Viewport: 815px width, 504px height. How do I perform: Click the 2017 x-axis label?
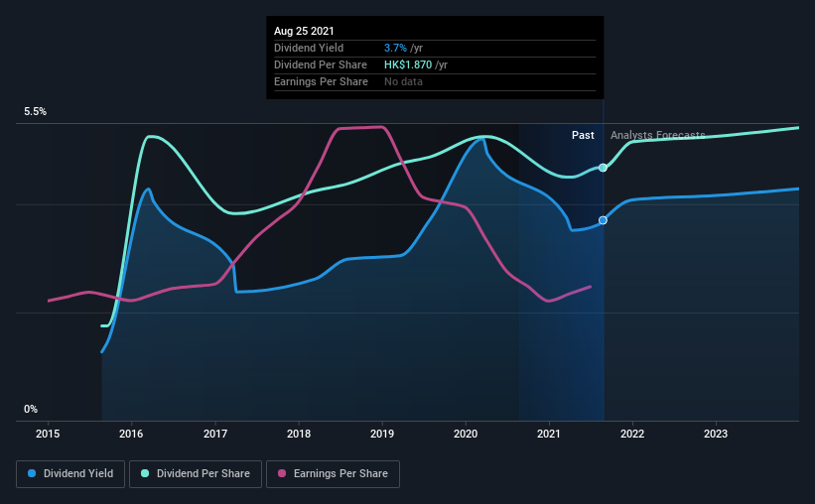coord(215,434)
